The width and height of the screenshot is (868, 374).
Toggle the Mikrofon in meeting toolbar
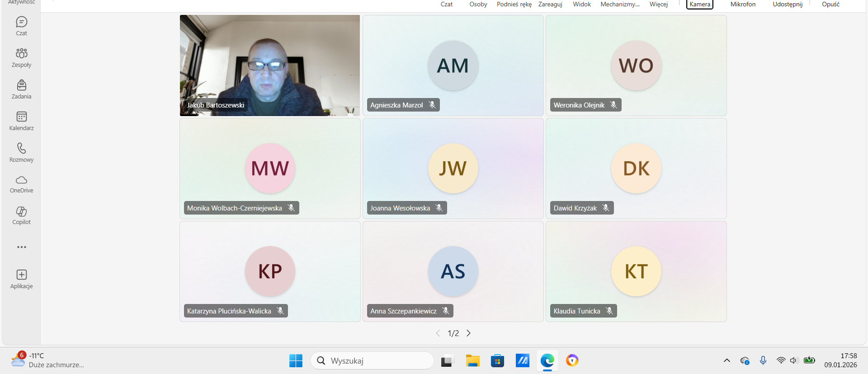tap(743, 4)
